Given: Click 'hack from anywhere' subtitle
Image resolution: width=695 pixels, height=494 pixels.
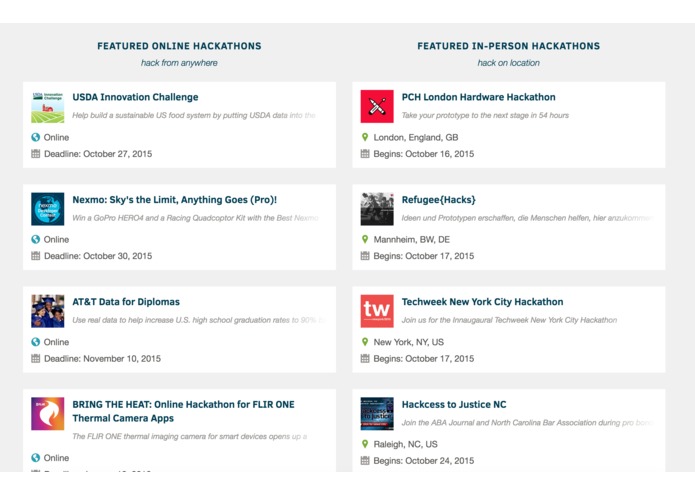Looking at the screenshot, I should click(179, 63).
